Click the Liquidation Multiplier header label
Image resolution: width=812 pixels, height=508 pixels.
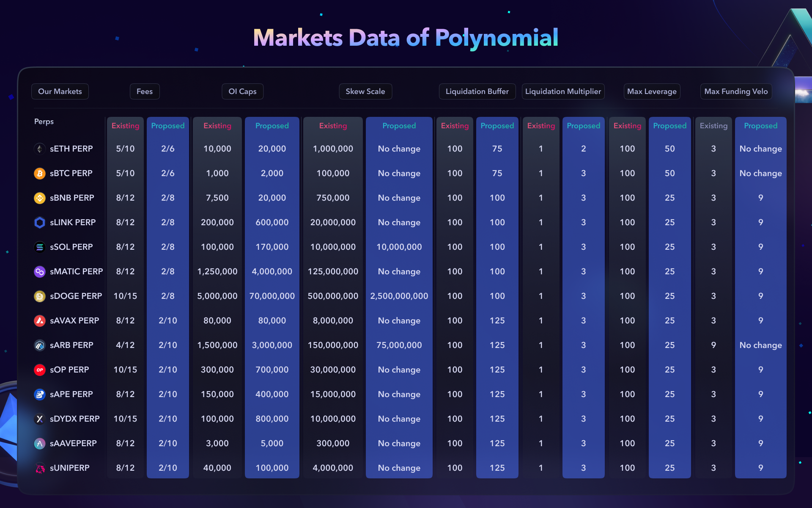tap(563, 91)
